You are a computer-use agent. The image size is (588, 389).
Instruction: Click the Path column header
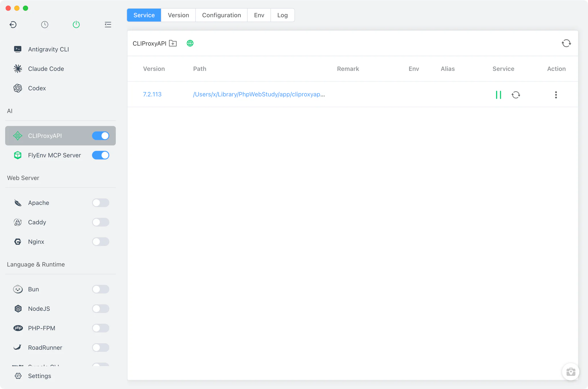[x=200, y=69]
